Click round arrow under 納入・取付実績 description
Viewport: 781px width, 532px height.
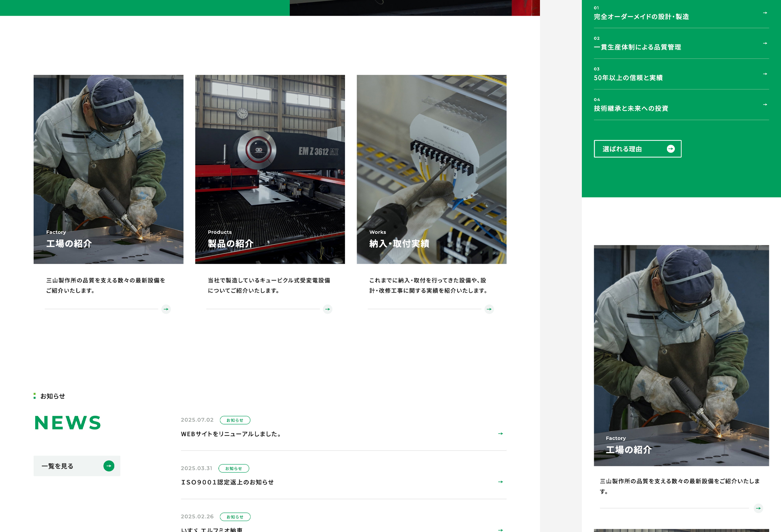tap(489, 309)
